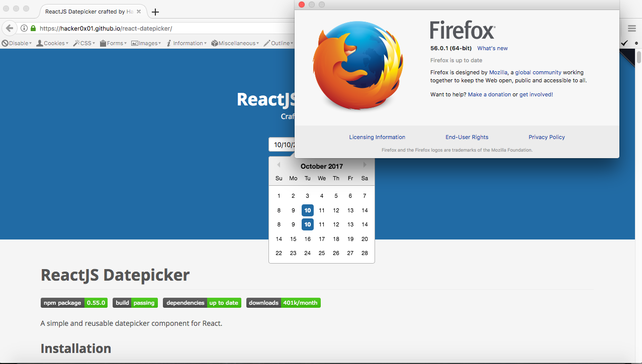
Task: Click the Firefox logo in the About dialog
Action: point(357,66)
